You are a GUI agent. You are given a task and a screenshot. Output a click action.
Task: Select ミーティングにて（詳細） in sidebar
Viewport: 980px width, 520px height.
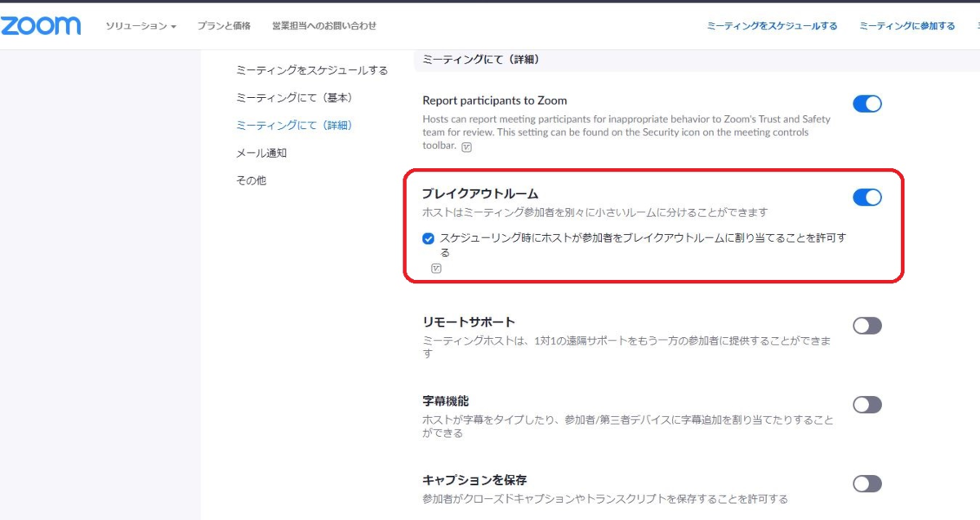[x=294, y=126]
